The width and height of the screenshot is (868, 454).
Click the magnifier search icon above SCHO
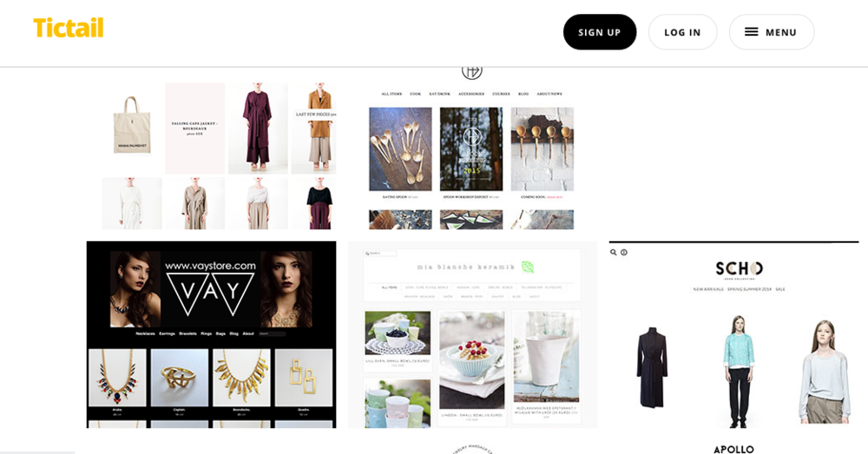[x=614, y=253]
